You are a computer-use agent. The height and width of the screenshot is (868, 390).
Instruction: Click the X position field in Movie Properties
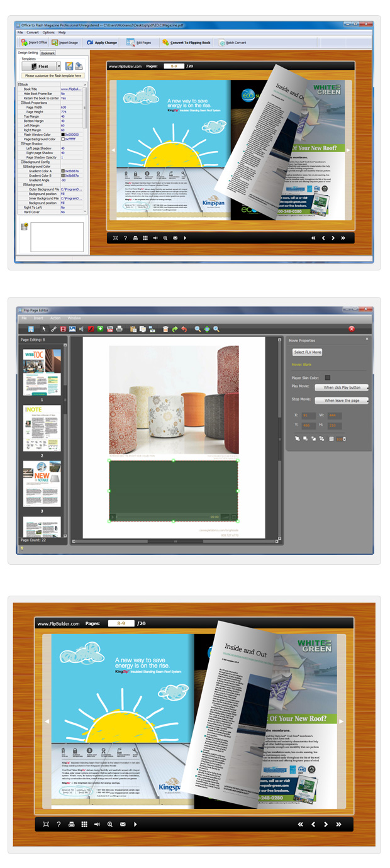click(x=309, y=415)
